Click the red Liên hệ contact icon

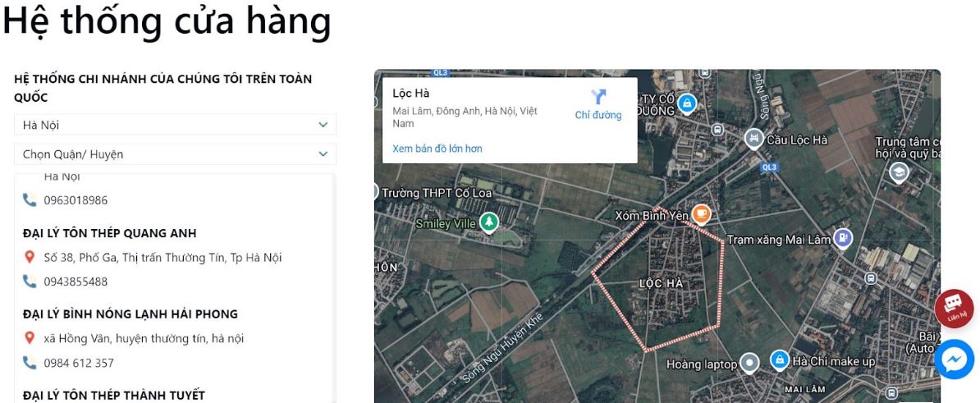tap(954, 309)
